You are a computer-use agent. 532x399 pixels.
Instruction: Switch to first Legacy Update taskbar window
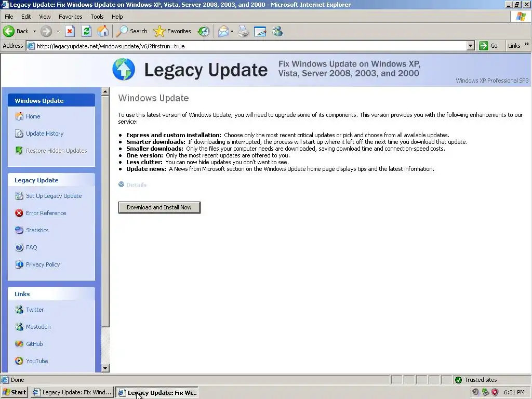point(72,392)
